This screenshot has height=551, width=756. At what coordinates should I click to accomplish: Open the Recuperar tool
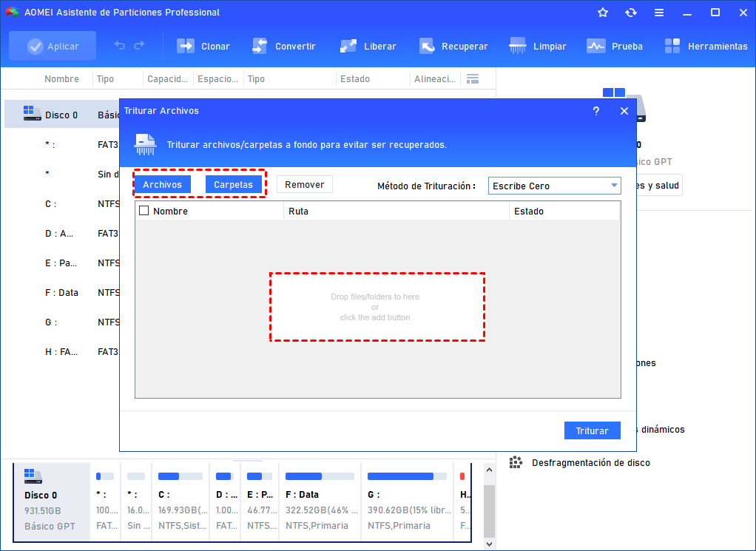point(427,46)
